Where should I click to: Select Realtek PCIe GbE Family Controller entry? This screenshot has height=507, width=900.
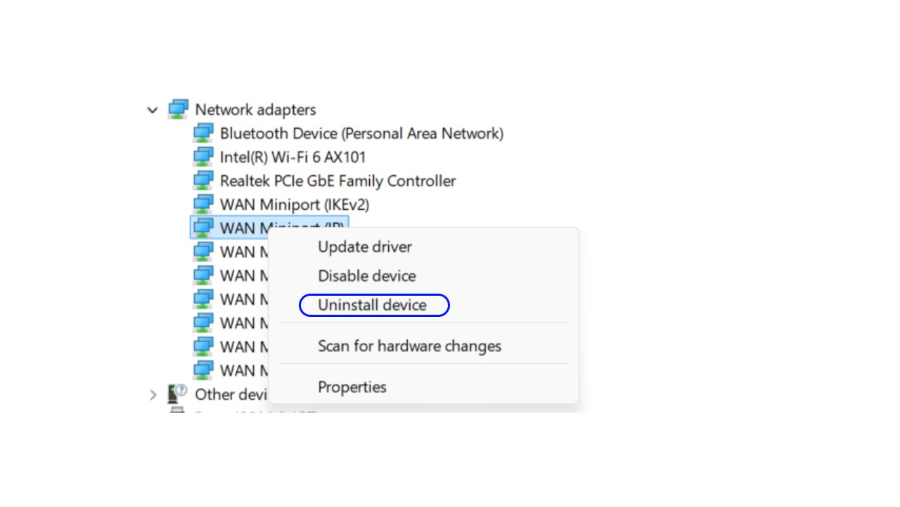coord(338,181)
